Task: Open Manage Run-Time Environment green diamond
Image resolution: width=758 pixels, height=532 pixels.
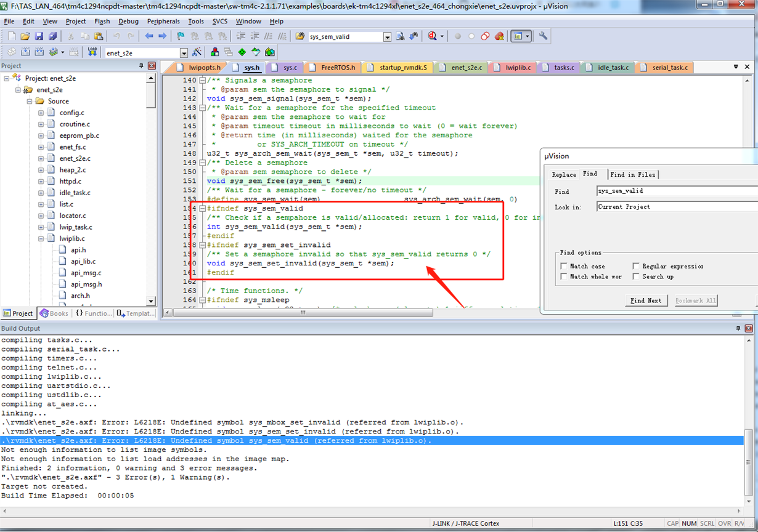Action: (x=242, y=52)
